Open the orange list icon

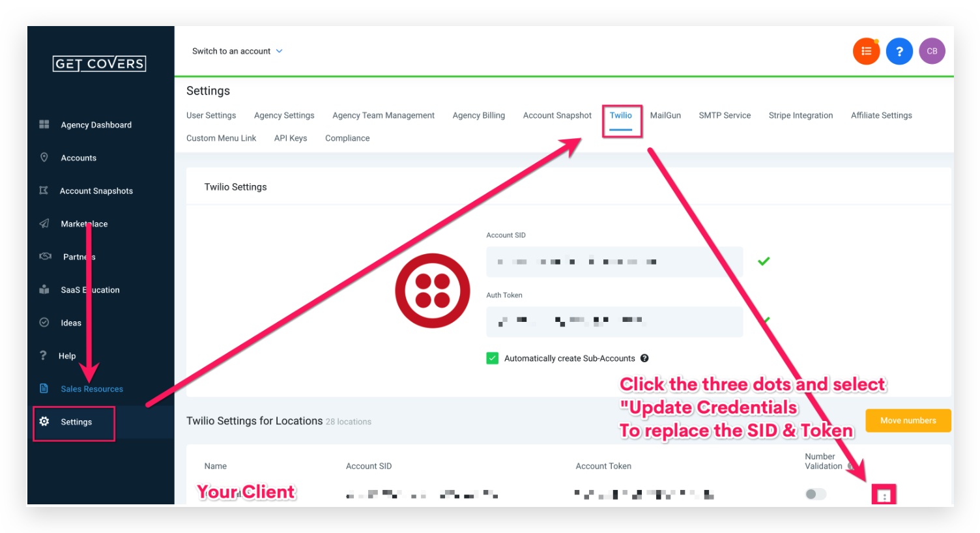click(x=866, y=51)
